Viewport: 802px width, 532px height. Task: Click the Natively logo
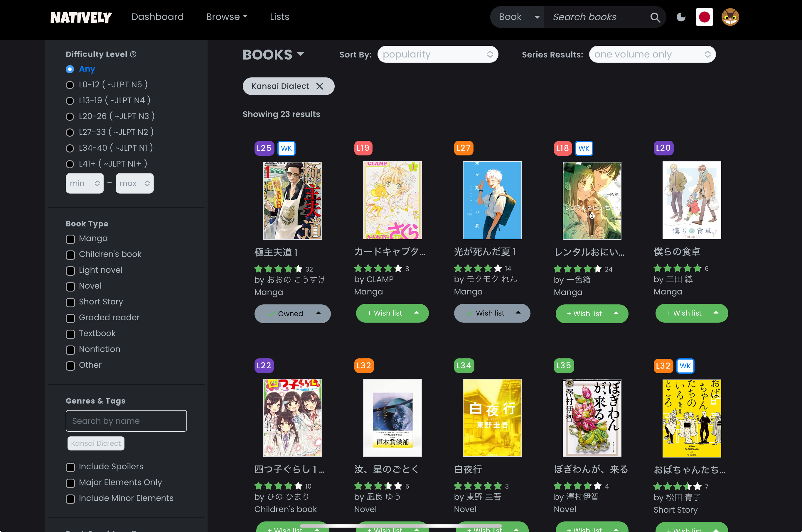(x=81, y=17)
